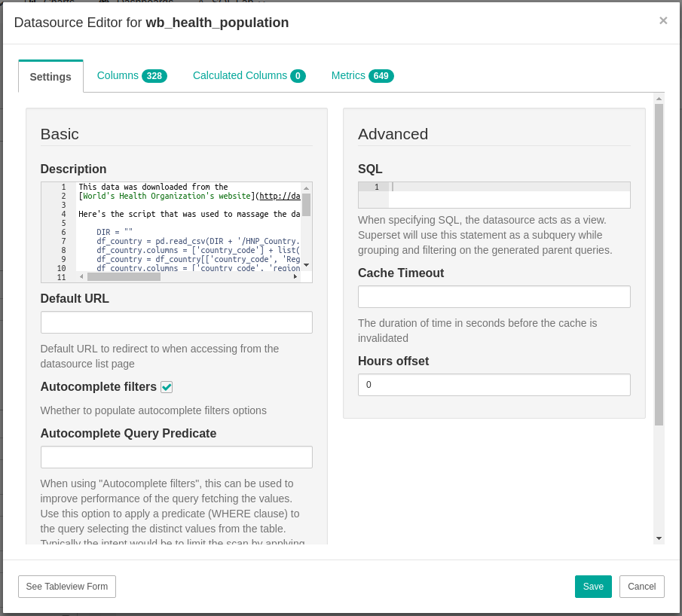The image size is (682, 616).
Task: Click the description horizontal scrollbar thumb
Action: pyautogui.click(x=124, y=276)
